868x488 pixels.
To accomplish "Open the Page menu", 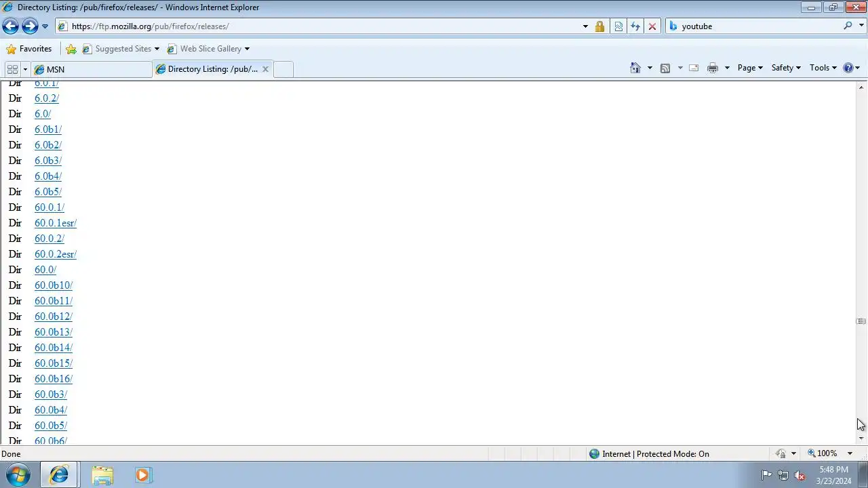I will (x=750, y=68).
